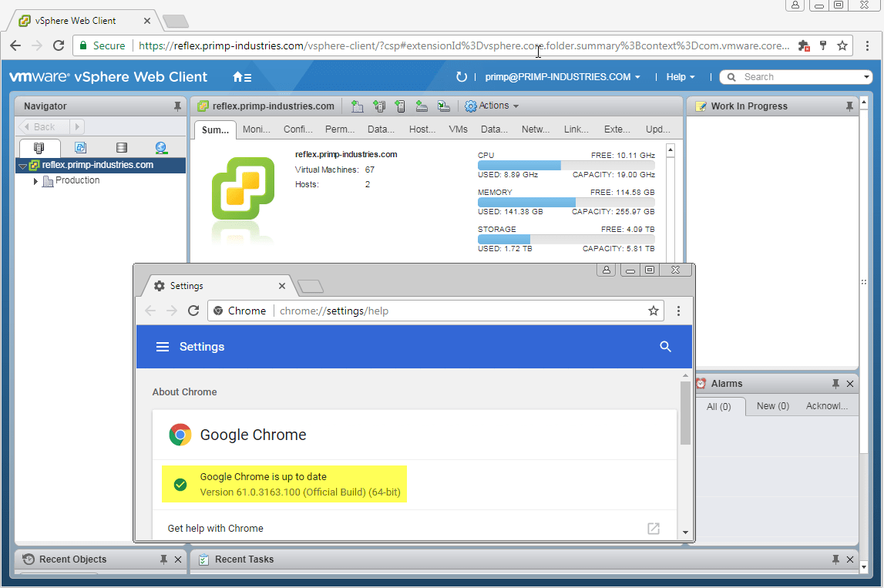The image size is (884, 588).
Task: Click the Add Host toolbar icon
Action: (x=400, y=106)
